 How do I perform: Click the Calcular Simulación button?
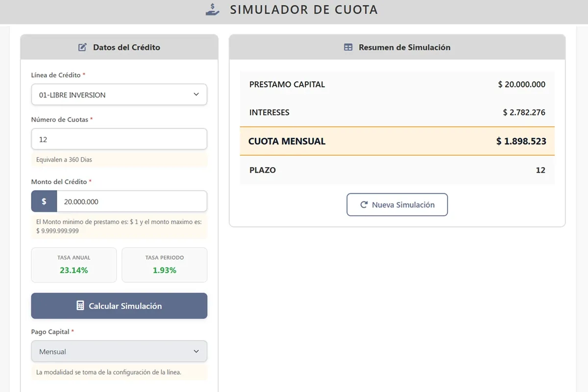pyautogui.click(x=119, y=306)
